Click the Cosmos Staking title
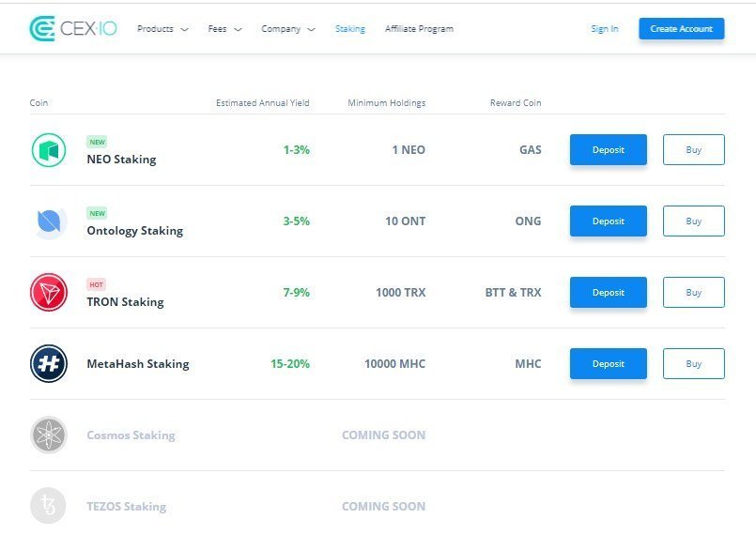Viewport: 756px width, 534px height. 131,435
